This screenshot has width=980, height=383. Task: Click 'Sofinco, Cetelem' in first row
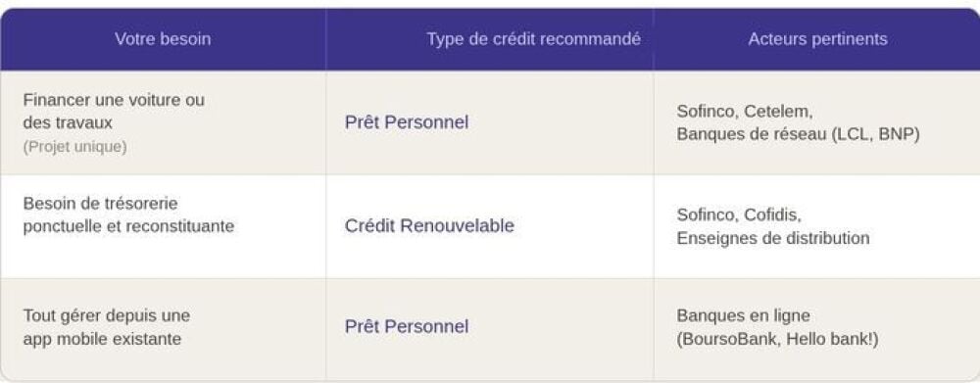coord(744,112)
